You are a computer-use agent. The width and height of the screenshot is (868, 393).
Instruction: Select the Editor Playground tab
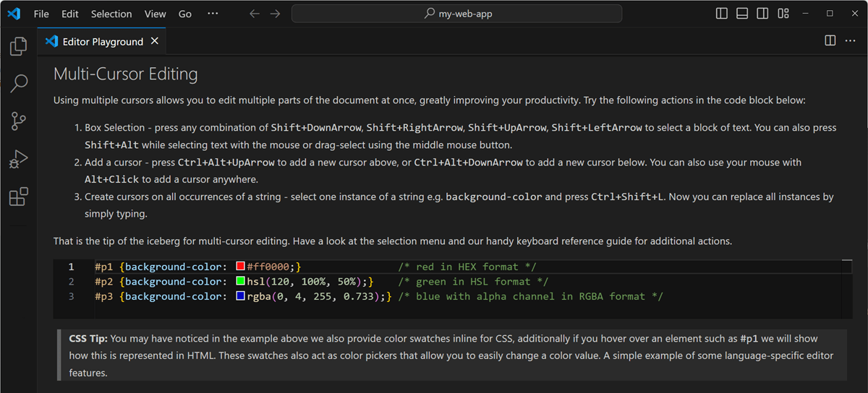102,42
